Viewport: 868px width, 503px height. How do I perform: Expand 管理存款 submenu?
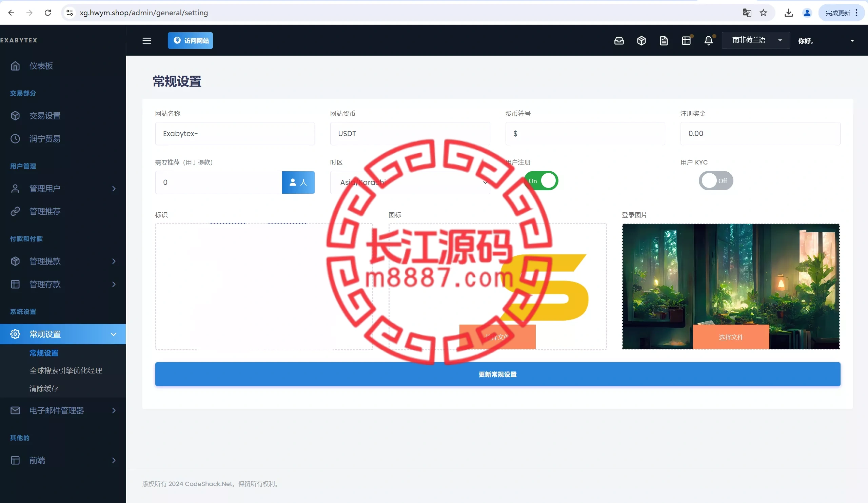pyautogui.click(x=63, y=284)
